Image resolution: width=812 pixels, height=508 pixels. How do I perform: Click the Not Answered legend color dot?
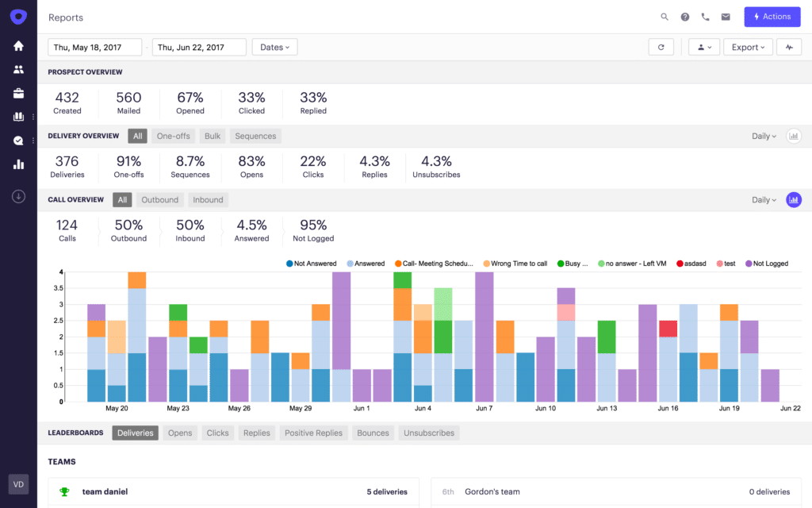tap(288, 263)
